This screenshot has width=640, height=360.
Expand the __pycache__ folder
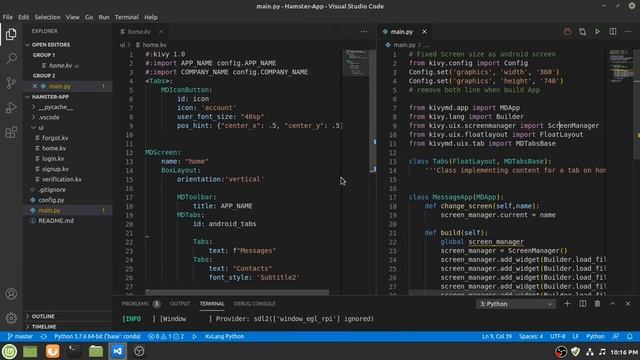point(56,107)
